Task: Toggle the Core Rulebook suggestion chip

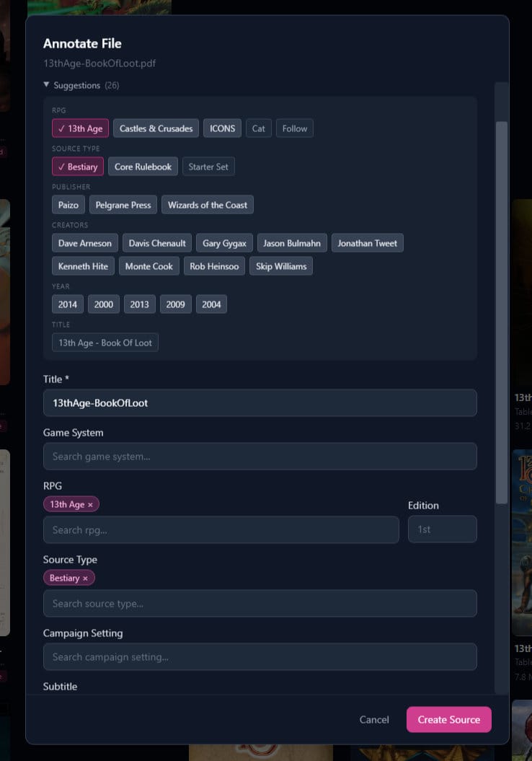Action: 143,167
